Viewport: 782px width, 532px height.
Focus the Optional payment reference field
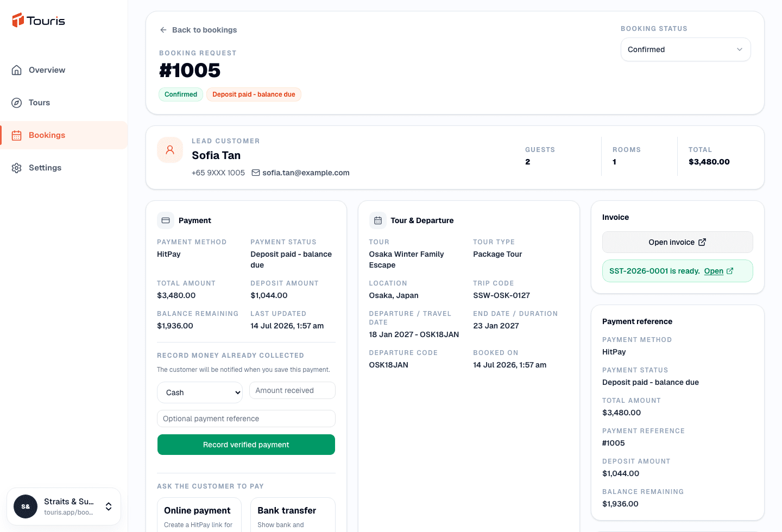pyautogui.click(x=246, y=419)
